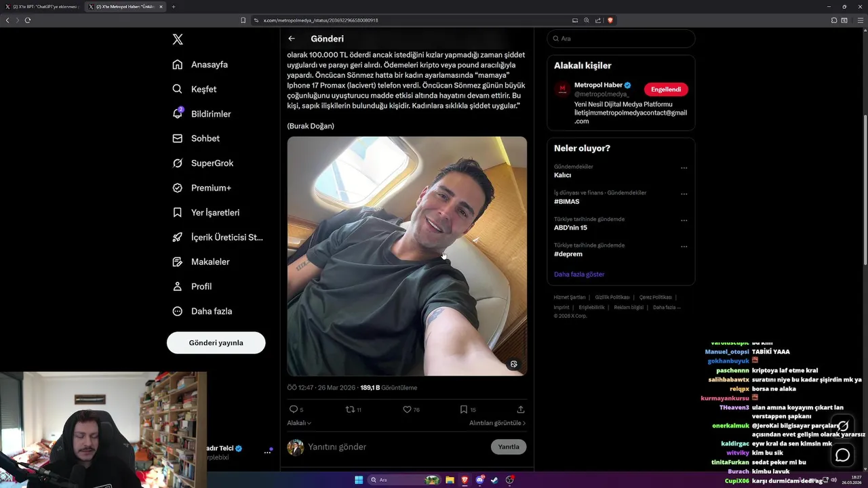
Task: Click the repost icon with 11
Action: tap(350, 409)
